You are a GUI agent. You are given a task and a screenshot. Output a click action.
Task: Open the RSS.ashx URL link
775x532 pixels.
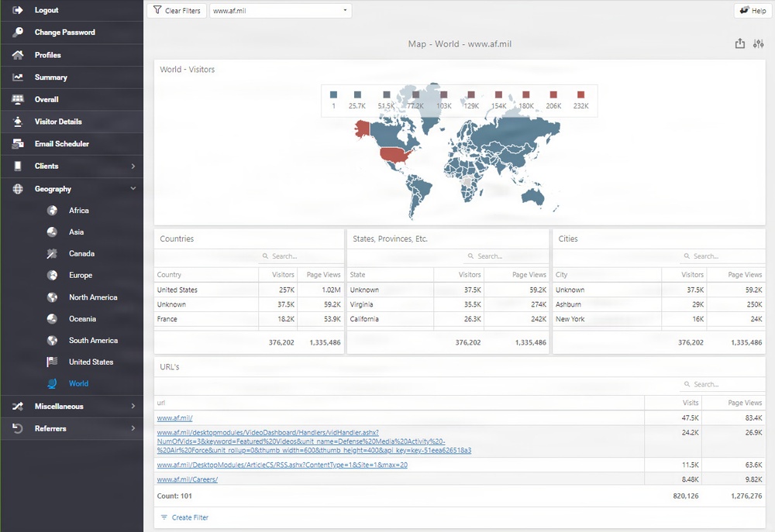[282, 465]
